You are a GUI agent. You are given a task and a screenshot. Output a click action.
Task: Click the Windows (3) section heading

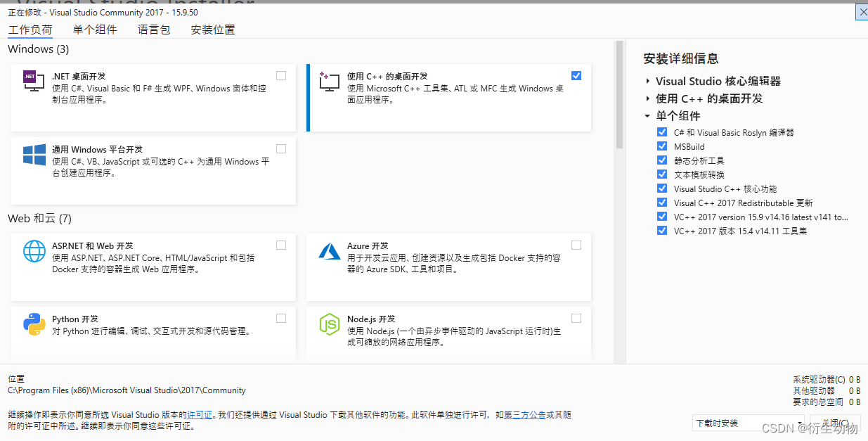pyautogui.click(x=39, y=49)
